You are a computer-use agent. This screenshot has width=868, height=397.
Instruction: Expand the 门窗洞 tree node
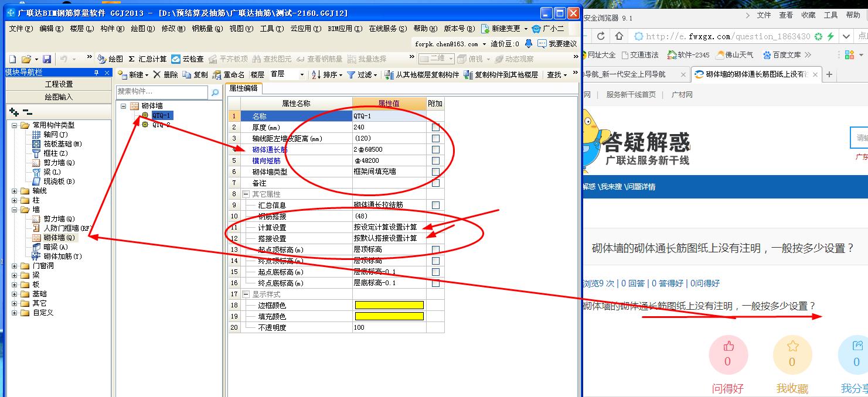point(15,266)
